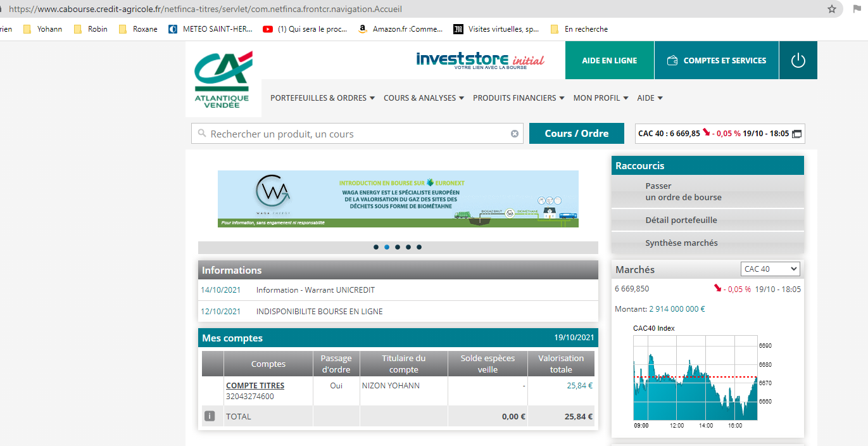Click the Raccourcis panel header

pyautogui.click(x=708, y=165)
